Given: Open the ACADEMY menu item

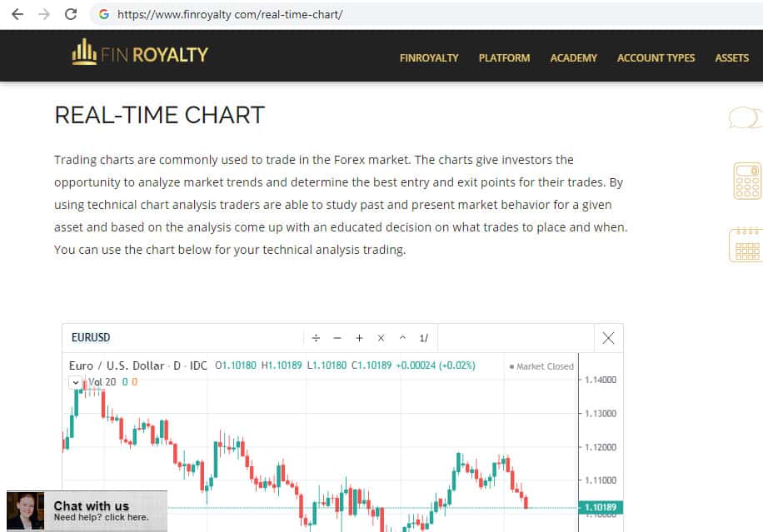Looking at the screenshot, I should [573, 58].
